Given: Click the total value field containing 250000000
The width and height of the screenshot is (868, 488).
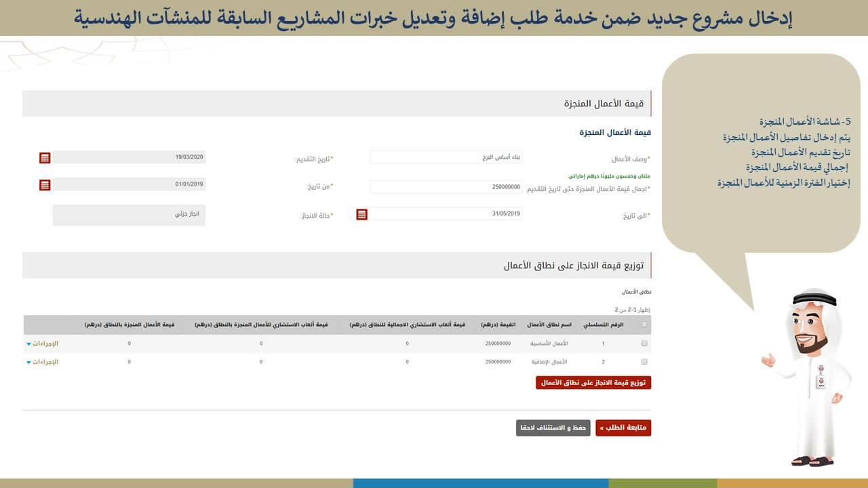Looking at the screenshot, I should coord(446,186).
